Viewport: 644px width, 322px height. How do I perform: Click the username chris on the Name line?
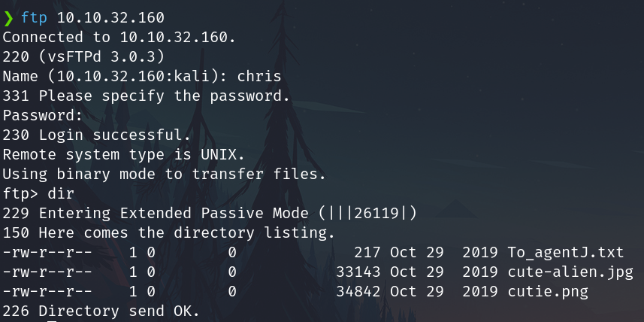tap(261, 75)
